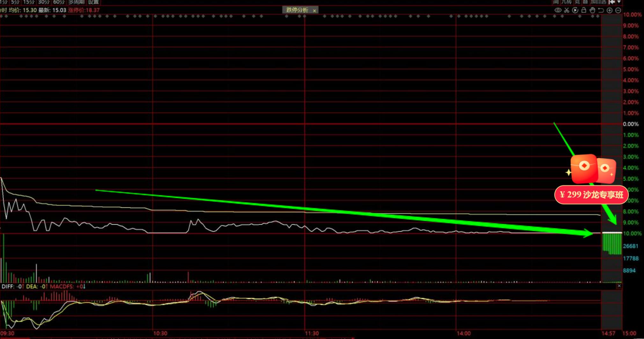Viewport: 644px width, 339px height.
Task: Click the circular play replay icon
Action: pos(575,10)
